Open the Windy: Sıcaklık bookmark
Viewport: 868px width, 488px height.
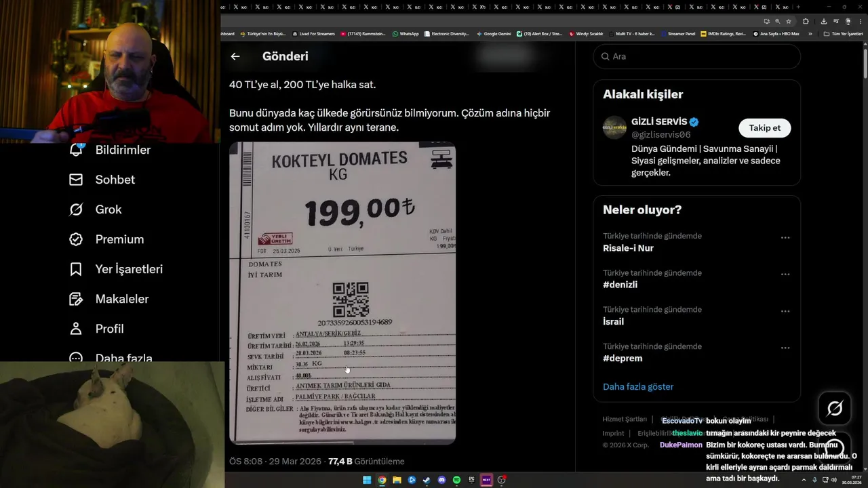(586, 34)
